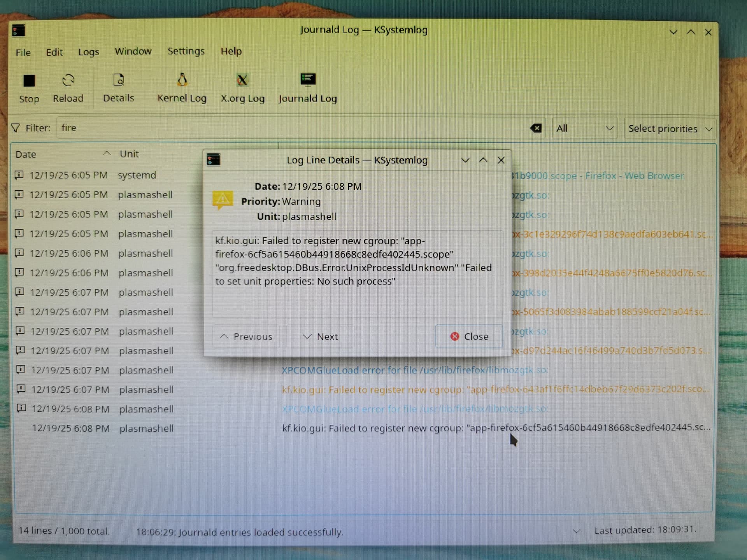The height and width of the screenshot is (560, 747).
Task: Open the Details toolbar icon
Action: [118, 80]
